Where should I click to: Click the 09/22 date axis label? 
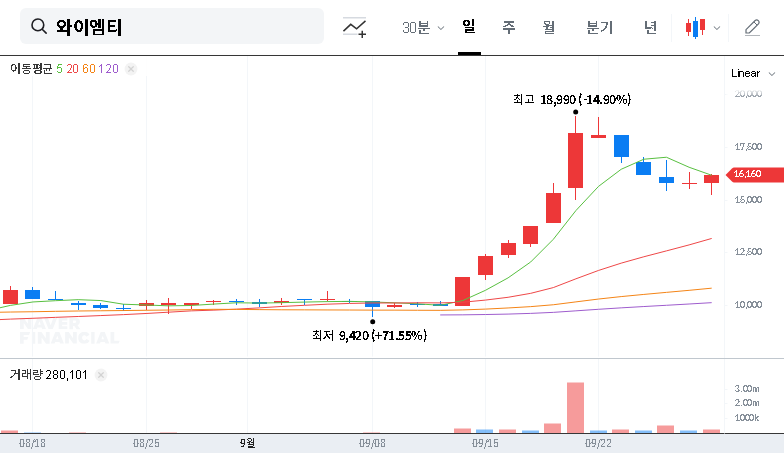tap(598, 443)
